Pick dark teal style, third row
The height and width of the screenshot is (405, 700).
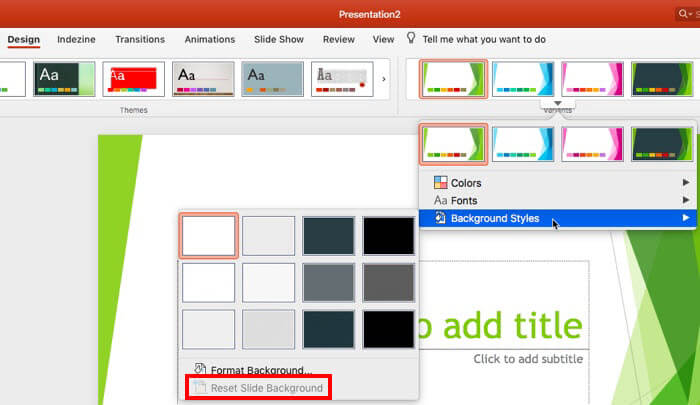[x=329, y=330]
